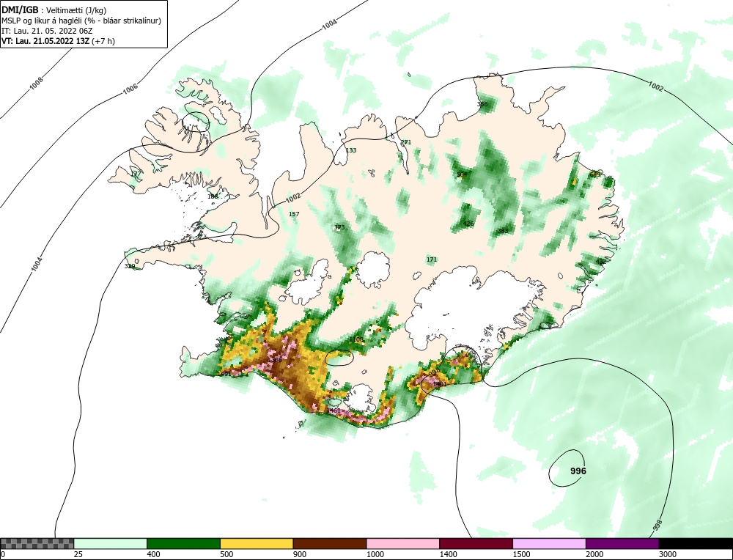
Task: Click the 1008 isobar label
Action: pos(36,84)
